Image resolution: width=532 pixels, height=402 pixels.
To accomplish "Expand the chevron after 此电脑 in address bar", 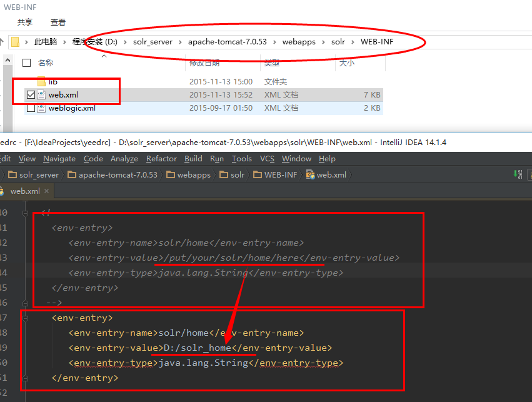I will click(64, 42).
